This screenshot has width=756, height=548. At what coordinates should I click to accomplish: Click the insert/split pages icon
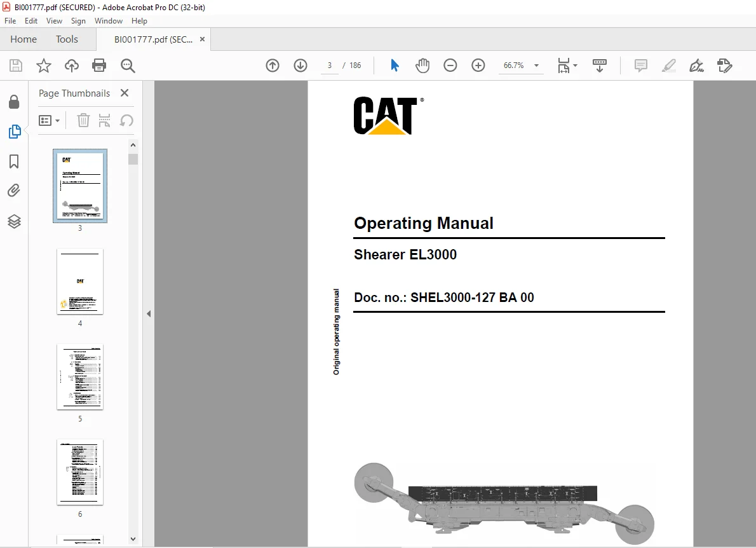click(x=104, y=120)
